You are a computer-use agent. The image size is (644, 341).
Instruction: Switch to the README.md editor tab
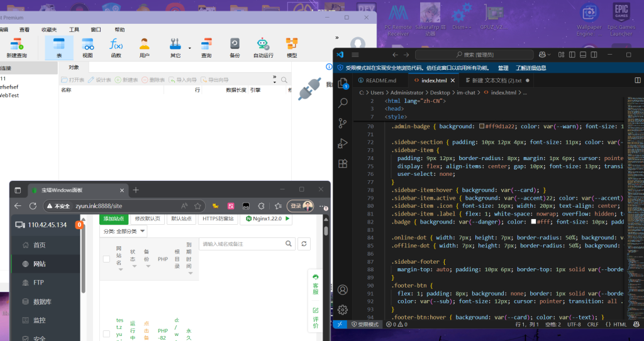[380, 80]
